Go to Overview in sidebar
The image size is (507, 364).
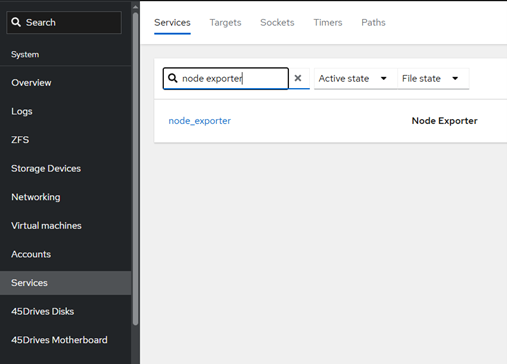pos(31,83)
